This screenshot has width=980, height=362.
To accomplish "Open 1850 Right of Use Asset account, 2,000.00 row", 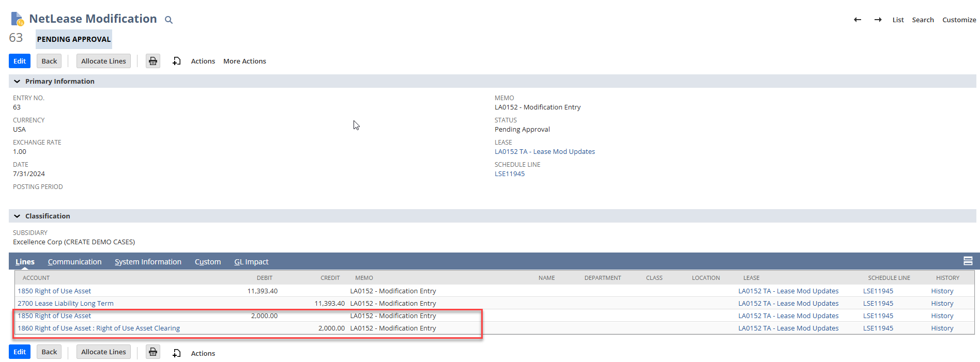I will pyautogui.click(x=54, y=316).
